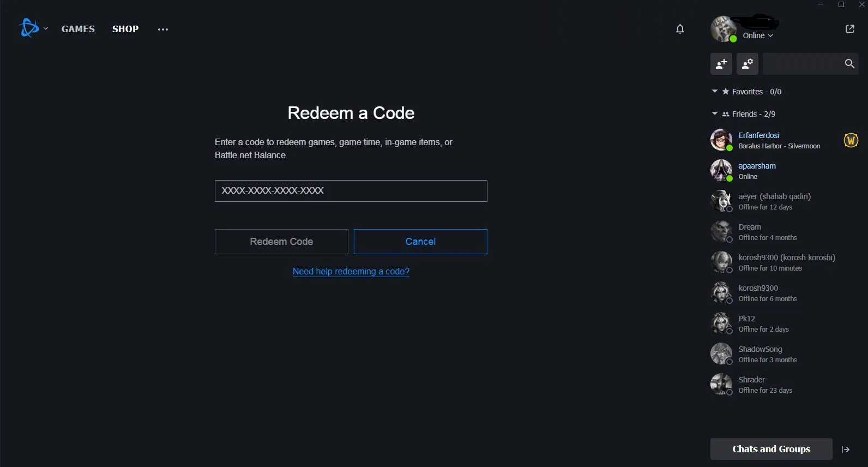868x467 pixels.
Task: Open friend management settings icon
Action: [x=748, y=64]
